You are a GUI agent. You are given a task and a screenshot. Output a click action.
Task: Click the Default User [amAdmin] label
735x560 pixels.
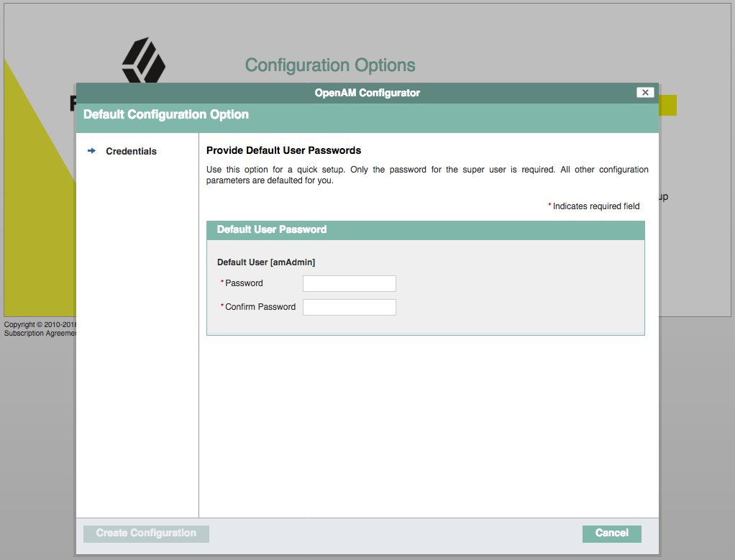[x=266, y=262]
